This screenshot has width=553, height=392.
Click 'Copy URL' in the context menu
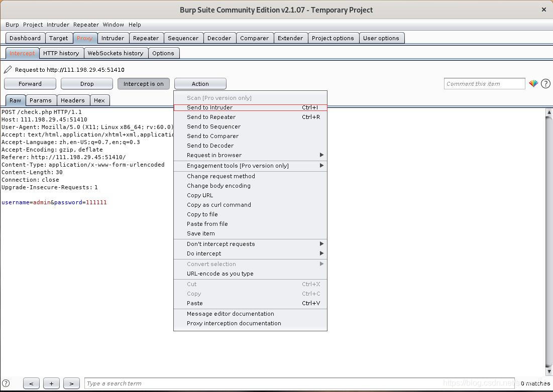coord(251,195)
